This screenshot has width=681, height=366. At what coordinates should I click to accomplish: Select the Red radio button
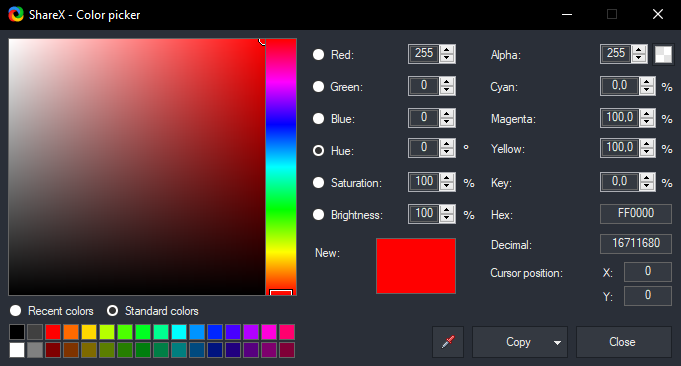point(318,54)
